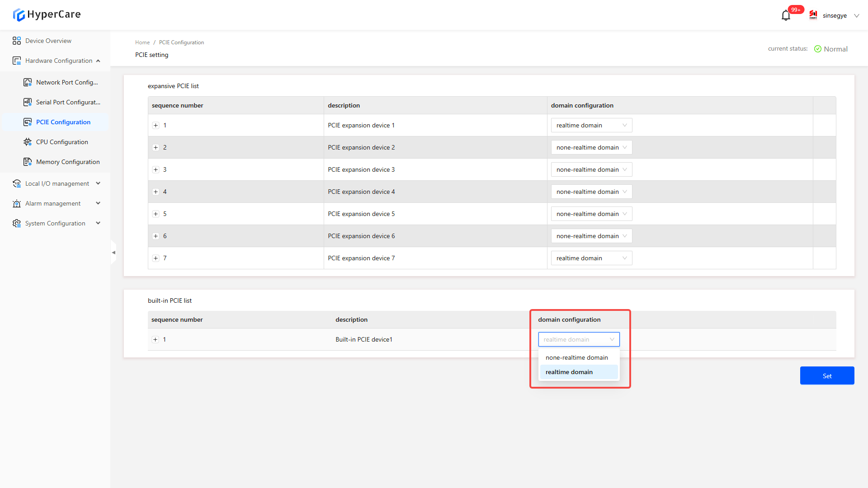Click the Alarm management siren icon
The image size is (868, 488).
click(x=17, y=203)
